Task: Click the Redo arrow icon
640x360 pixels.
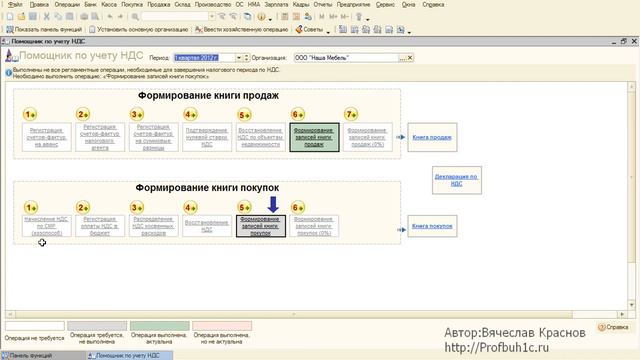Action: (120, 17)
